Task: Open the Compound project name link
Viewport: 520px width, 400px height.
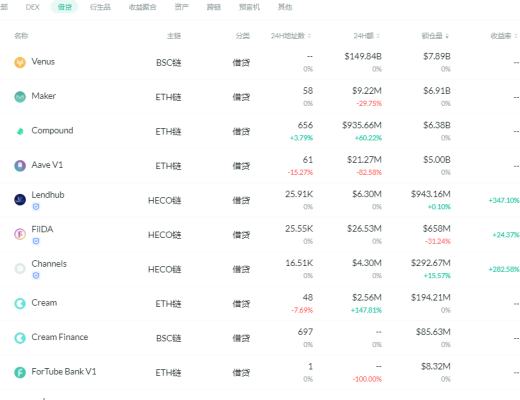Action: [52, 130]
